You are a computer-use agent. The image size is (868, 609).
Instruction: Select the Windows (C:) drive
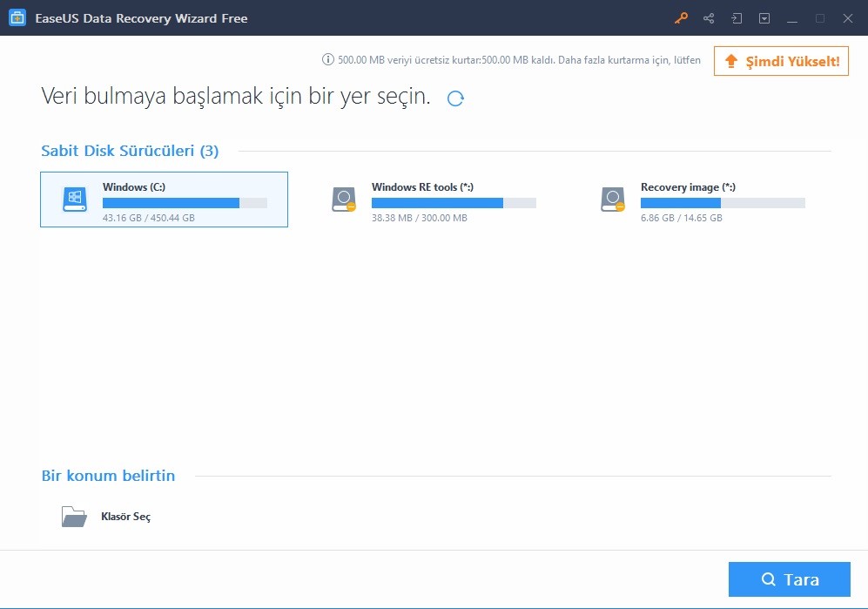pos(164,200)
